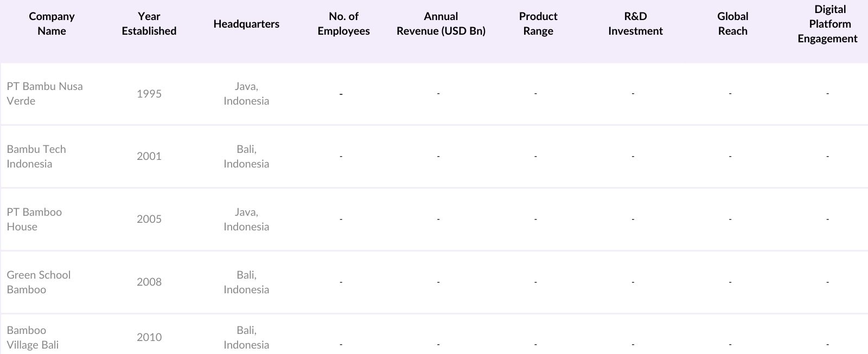Click the PT Bamboo House company cell

tap(34, 219)
